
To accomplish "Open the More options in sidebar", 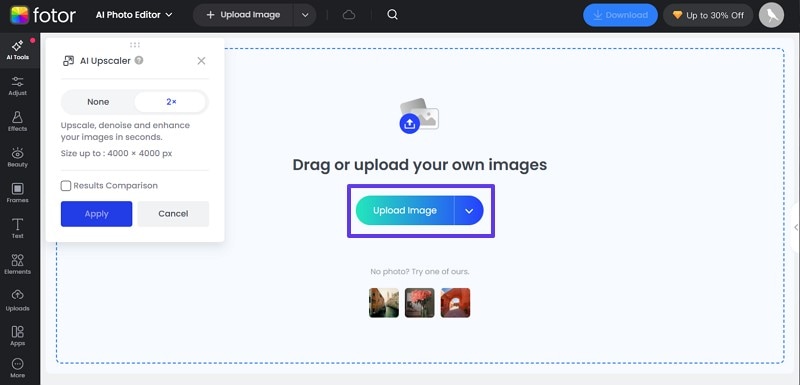I will click(x=17, y=368).
